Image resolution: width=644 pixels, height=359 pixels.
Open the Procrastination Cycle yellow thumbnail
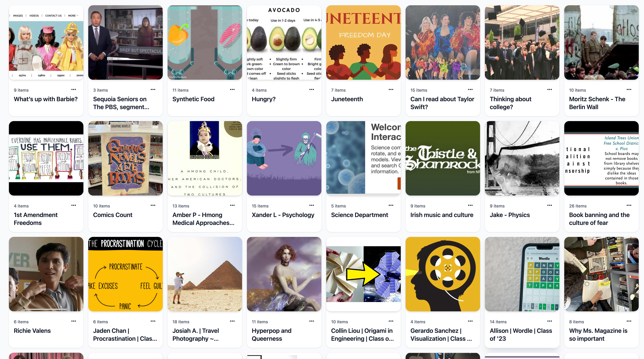pyautogui.click(x=126, y=274)
